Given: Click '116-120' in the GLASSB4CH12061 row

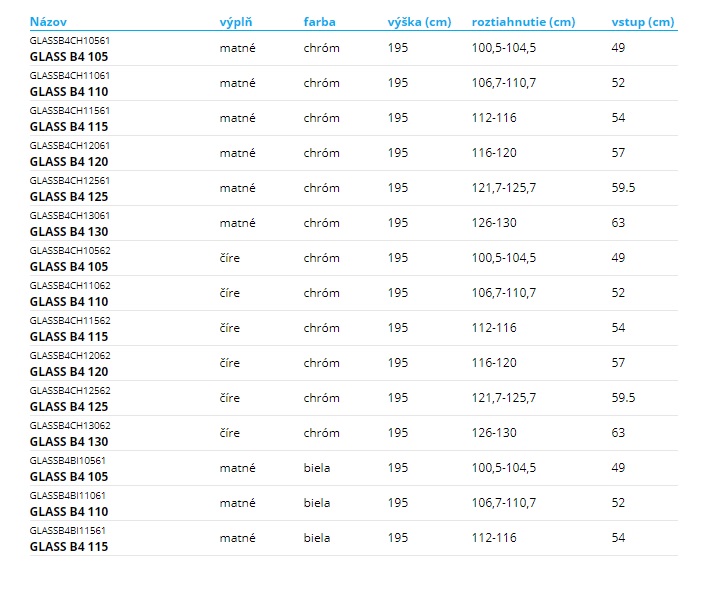Looking at the screenshot, I should tap(494, 153).
